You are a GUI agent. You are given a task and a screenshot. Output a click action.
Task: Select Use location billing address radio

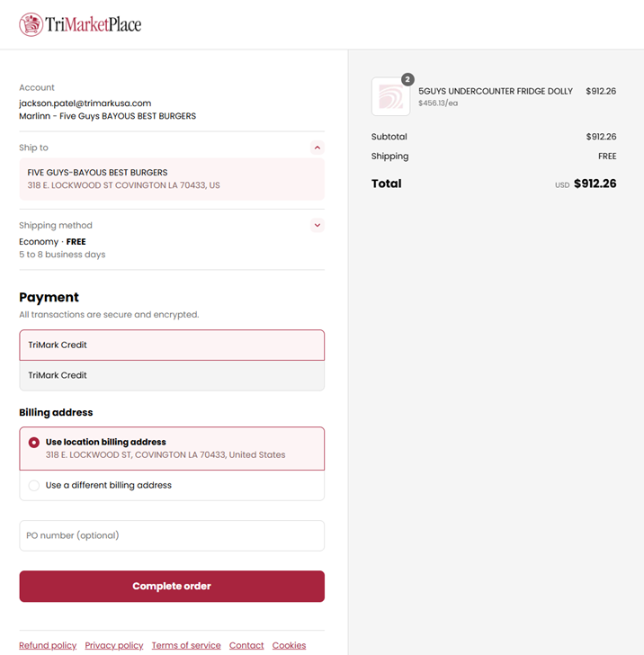(x=34, y=443)
